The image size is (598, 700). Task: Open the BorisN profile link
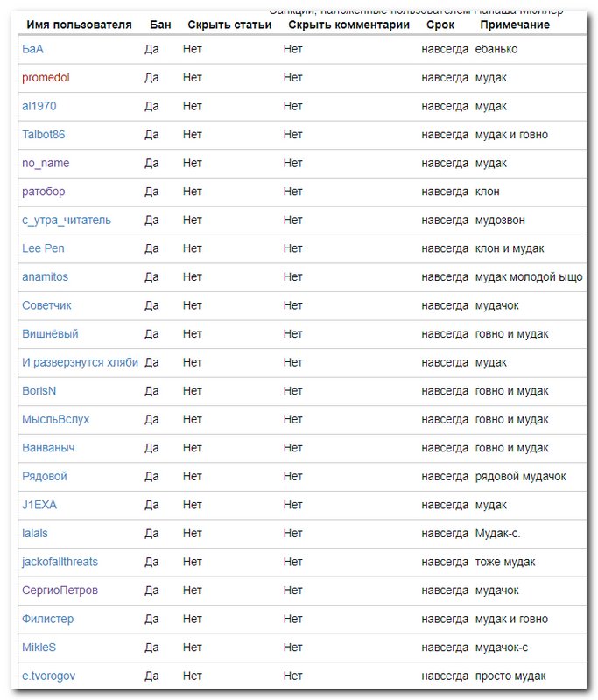pyautogui.click(x=39, y=391)
